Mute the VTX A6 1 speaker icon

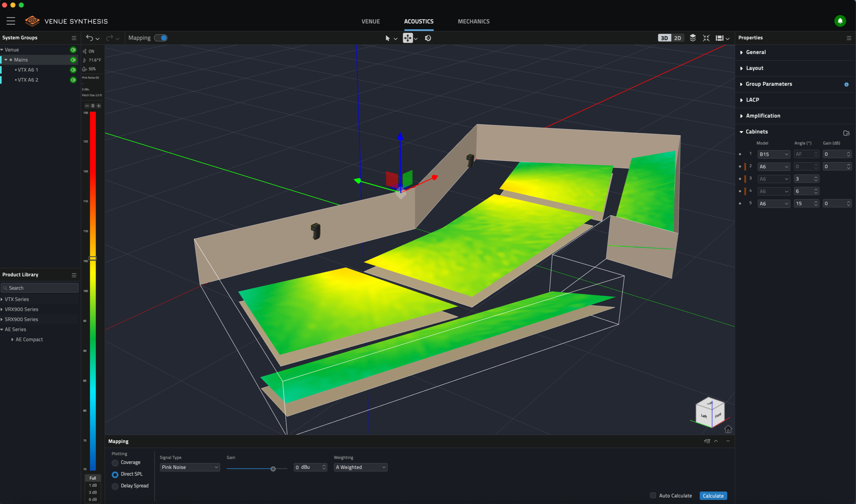(73, 69)
